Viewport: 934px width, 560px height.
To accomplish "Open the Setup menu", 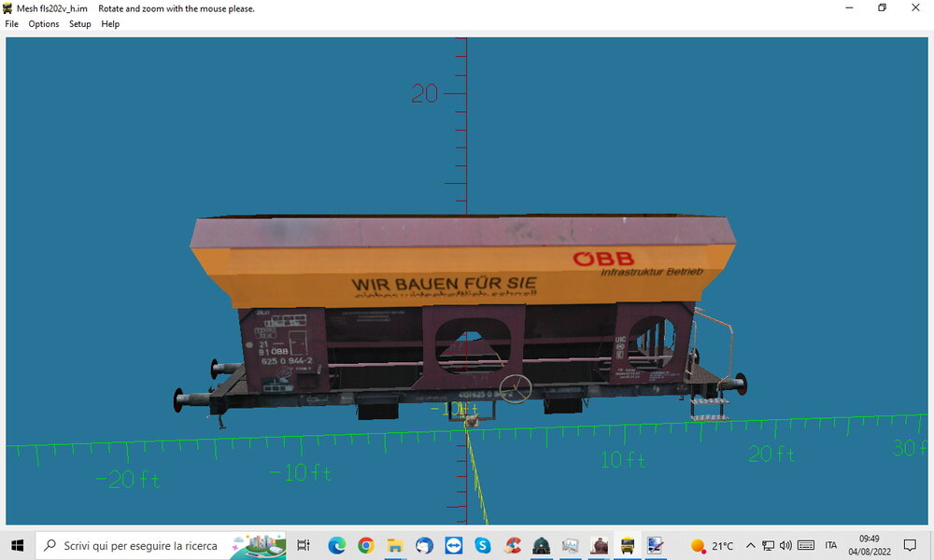I will click(x=79, y=24).
